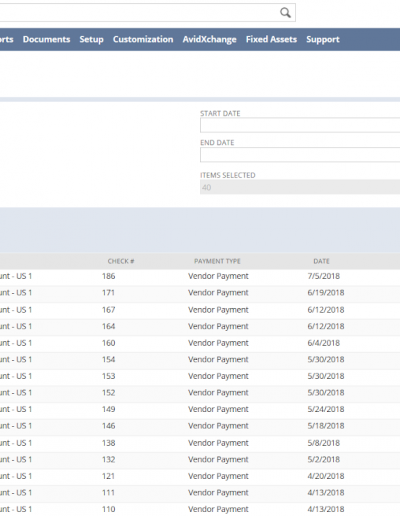This screenshot has width=400, height=516.
Task: Open the Documents menu
Action: pos(46,39)
